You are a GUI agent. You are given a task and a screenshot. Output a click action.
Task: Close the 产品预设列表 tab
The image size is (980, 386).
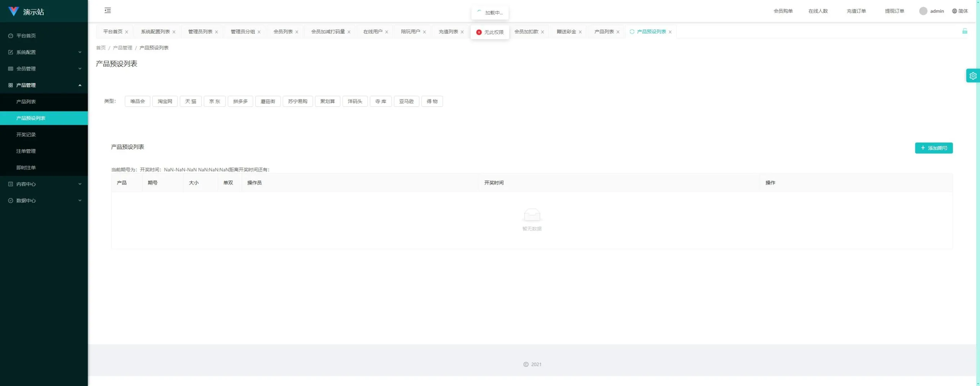click(x=670, y=32)
